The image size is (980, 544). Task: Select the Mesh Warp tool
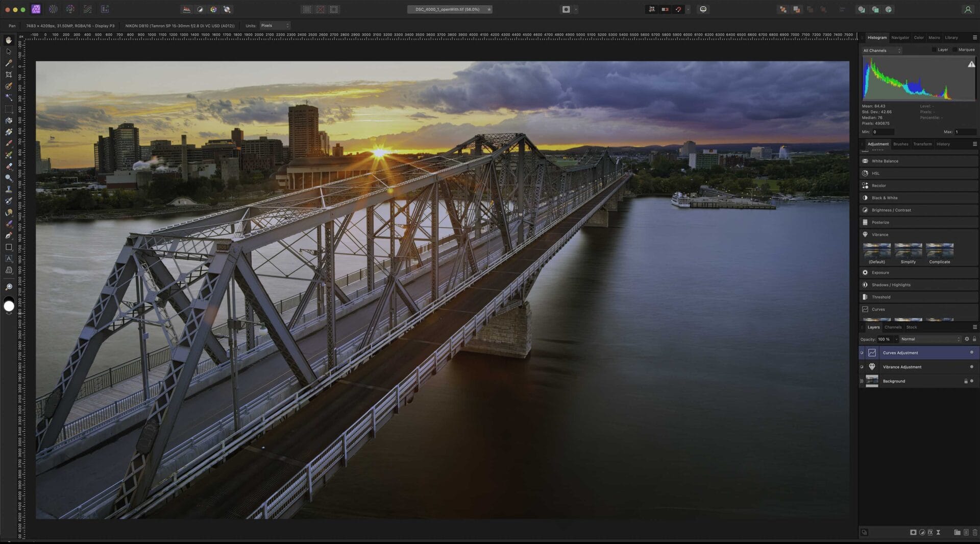click(9, 269)
